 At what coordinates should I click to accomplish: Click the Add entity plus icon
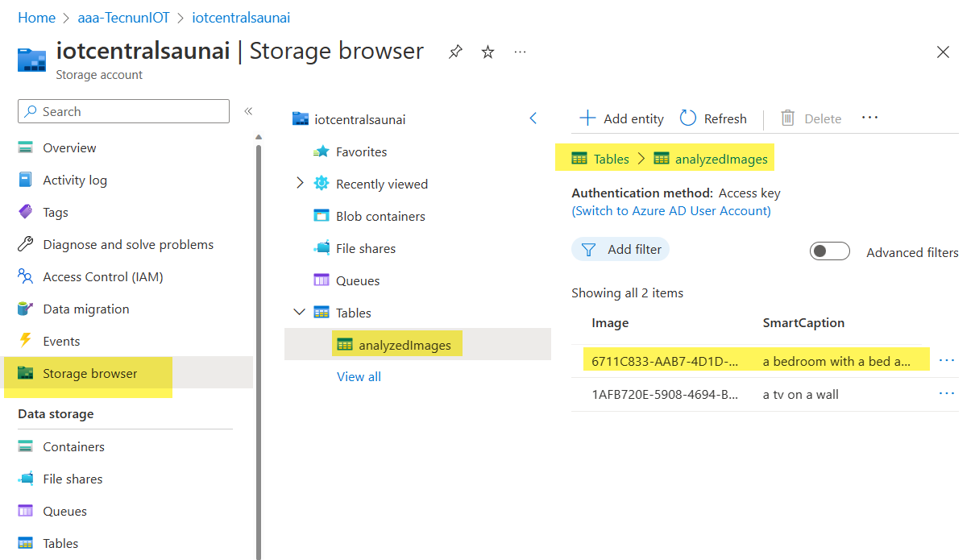(588, 118)
